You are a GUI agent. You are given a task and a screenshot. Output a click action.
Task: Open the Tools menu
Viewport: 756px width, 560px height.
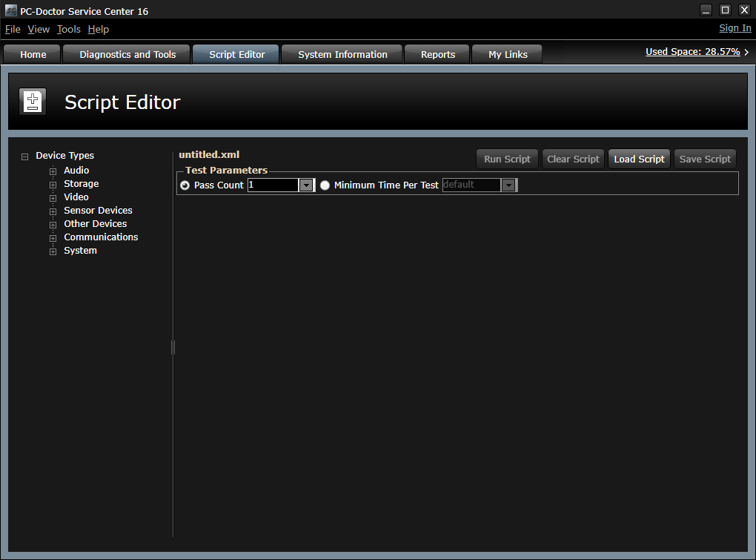tap(68, 30)
